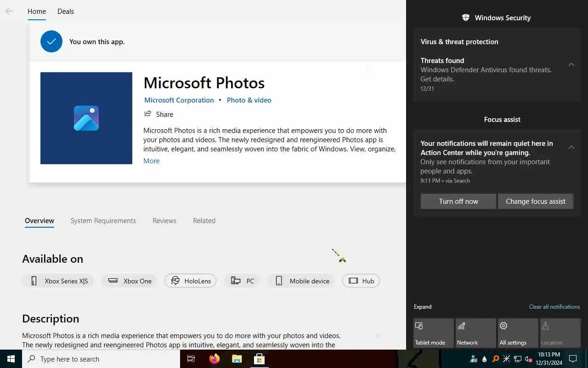This screenshot has width=588, height=368.
Task: Click the Windows Security shield icon
Action: [466, 17]
